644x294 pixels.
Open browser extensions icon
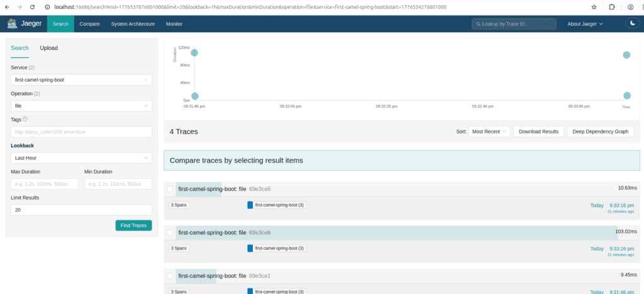click(611, 7)
